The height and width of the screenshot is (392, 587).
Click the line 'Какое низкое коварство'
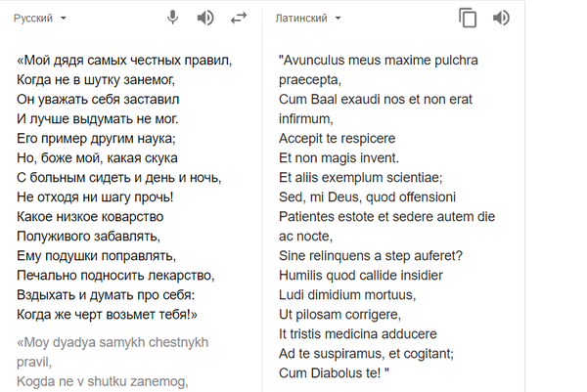tap(90, 216)
